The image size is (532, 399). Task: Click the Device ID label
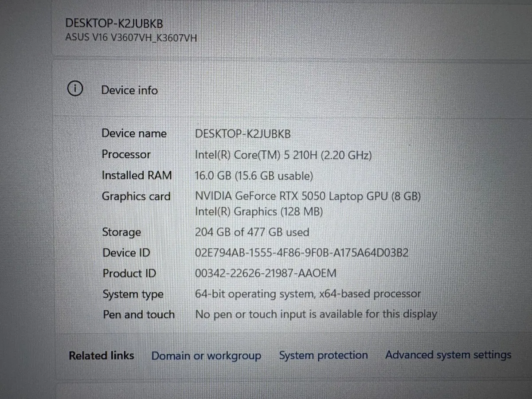coord(126,253)
